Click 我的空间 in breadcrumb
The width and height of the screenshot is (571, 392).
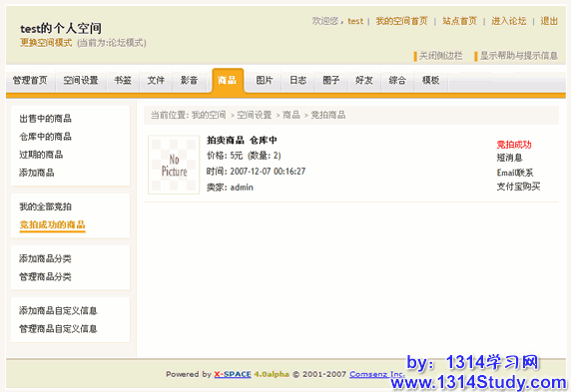[x=209, y=116]
